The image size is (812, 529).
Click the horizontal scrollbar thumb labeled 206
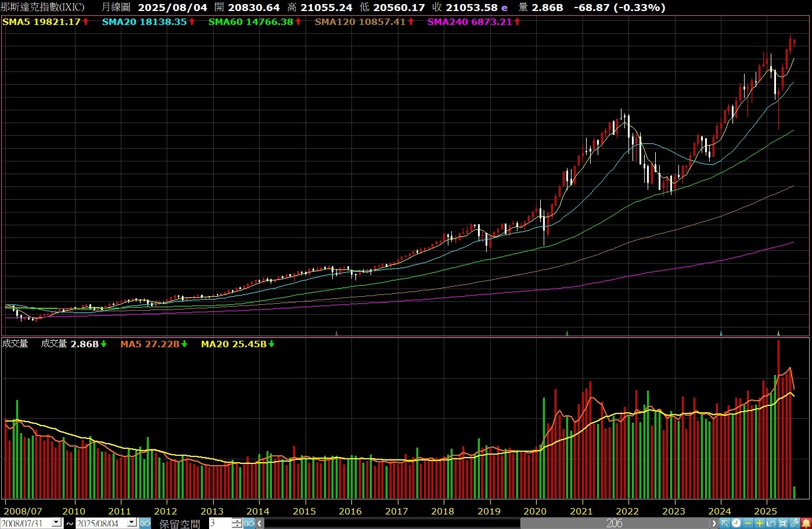coord(615,523)
